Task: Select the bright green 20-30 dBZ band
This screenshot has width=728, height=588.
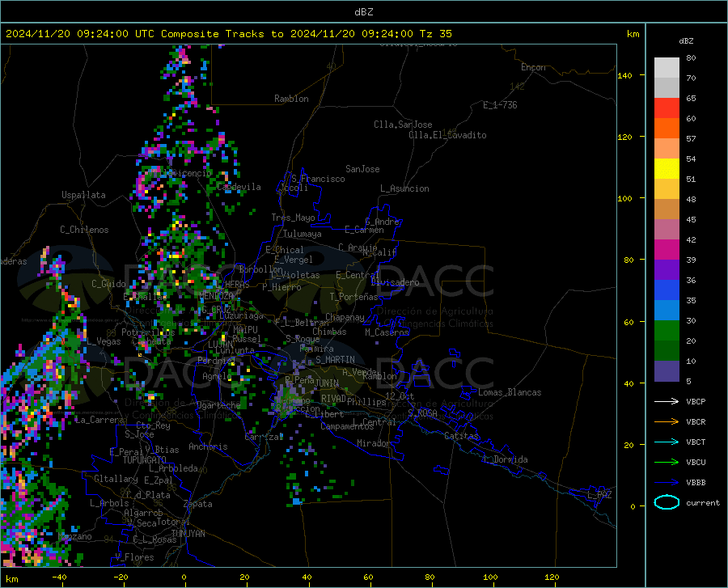Action: pos(667,331)
